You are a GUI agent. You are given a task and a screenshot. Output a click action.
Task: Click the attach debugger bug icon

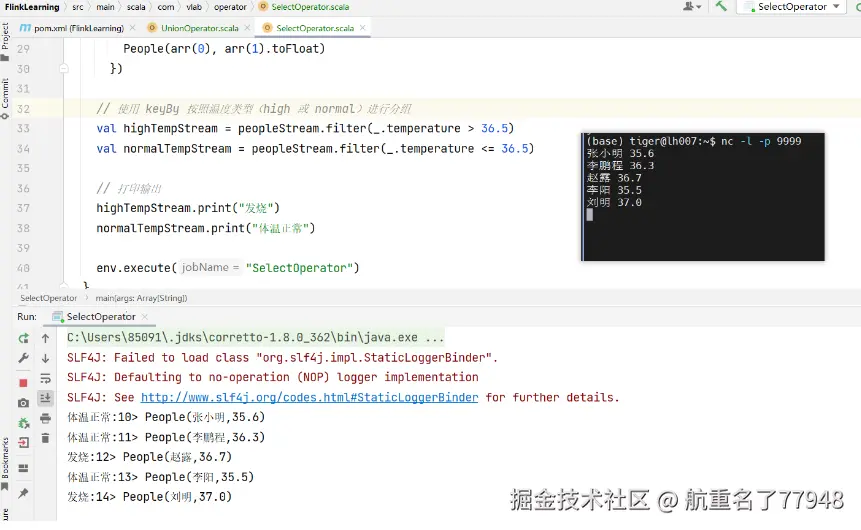point(23,423)
